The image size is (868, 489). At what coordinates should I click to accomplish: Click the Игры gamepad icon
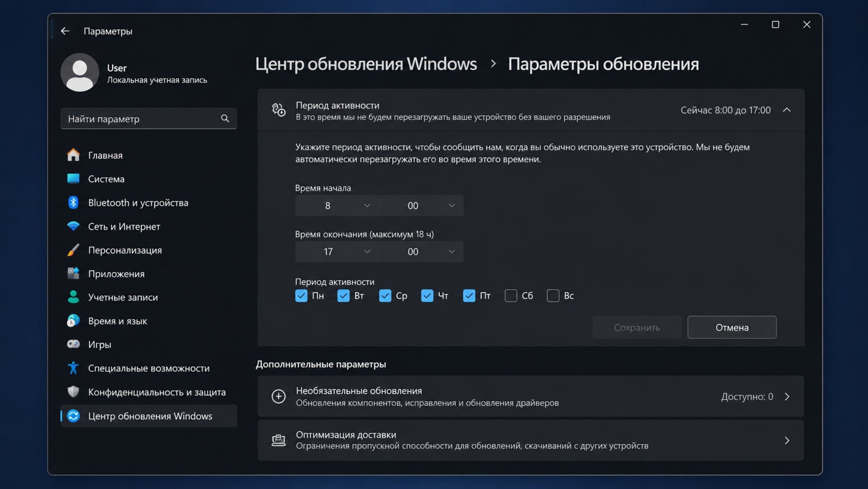(x=73, y=344)
